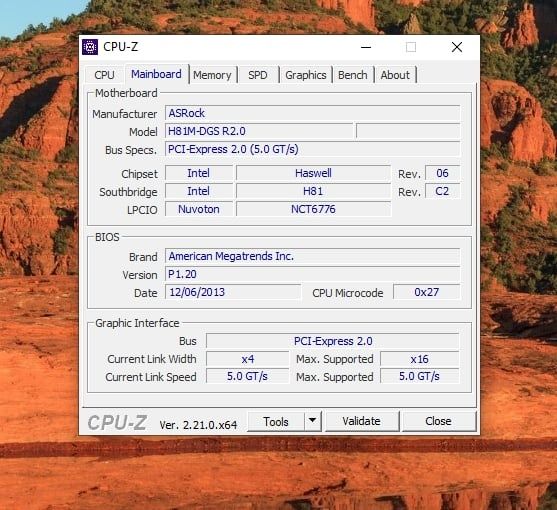
Task: Click the Ver. 2.21.0.x64 version text
Action: (198, 425)
